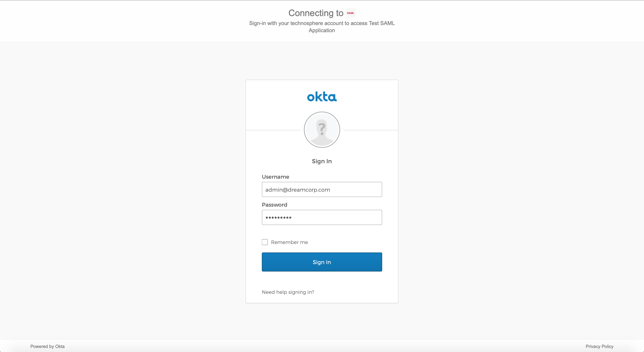Click the blue Okta logo
644x352 pixels.
tap(322, 97)
